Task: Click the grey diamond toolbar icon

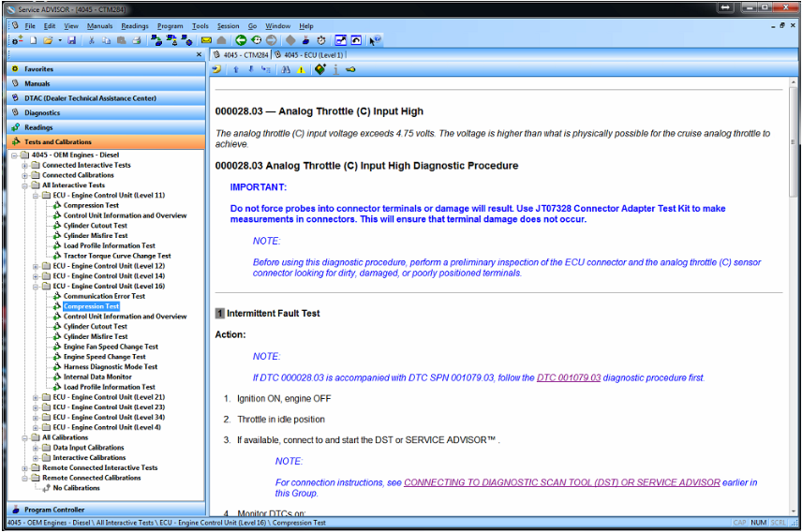Action: pos(290,40)
